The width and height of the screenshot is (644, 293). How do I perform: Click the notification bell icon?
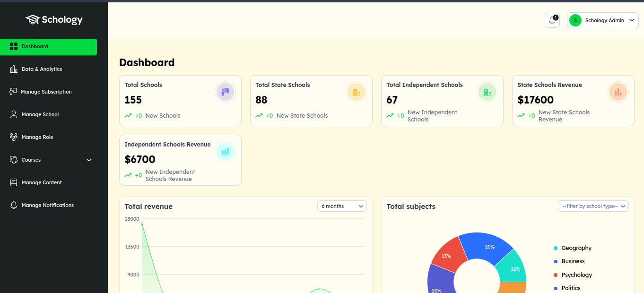tap(552, 20)
